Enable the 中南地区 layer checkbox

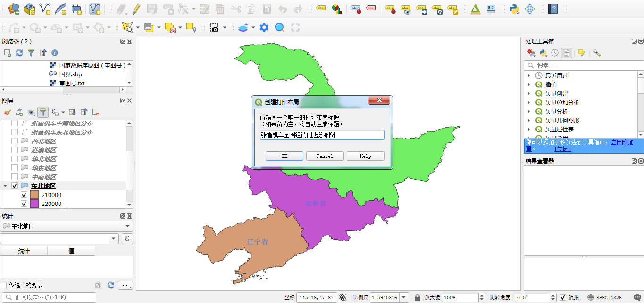[x=15, y=177]
